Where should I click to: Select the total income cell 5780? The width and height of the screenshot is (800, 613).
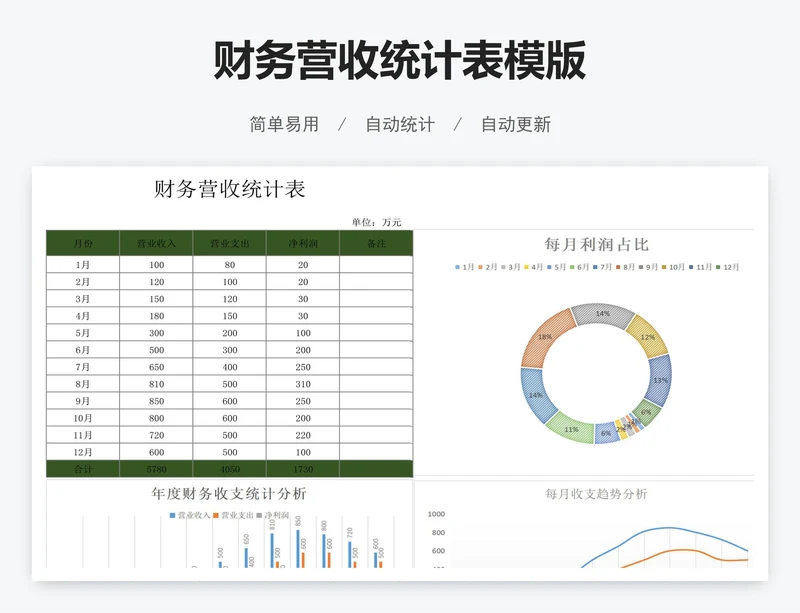tap(156, 469)
